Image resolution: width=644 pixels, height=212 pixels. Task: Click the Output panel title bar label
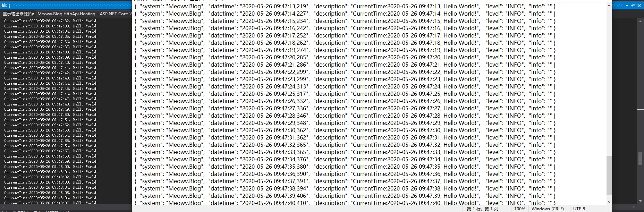click(6, 6)
